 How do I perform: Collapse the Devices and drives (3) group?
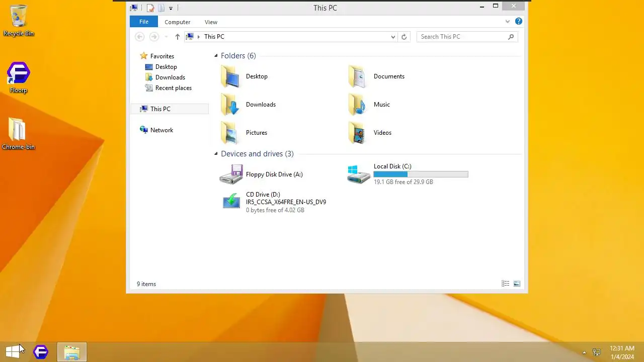(x=216, y=154)
